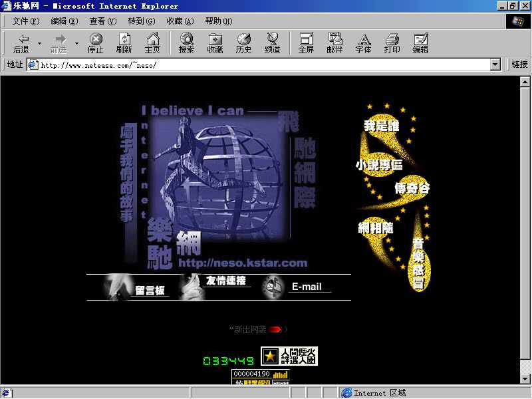Screen dimensions: 532x399
Task: Click the Refresh (刷新) icon
Action: (124, 43)
